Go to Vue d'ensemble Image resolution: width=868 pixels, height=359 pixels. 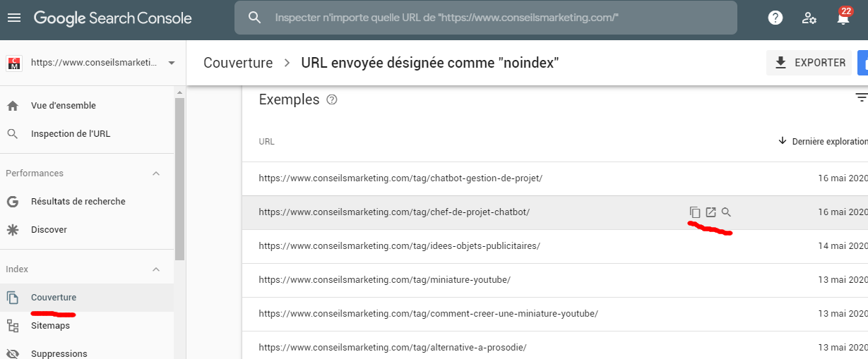pyautogui.click(x=64, y=106)
